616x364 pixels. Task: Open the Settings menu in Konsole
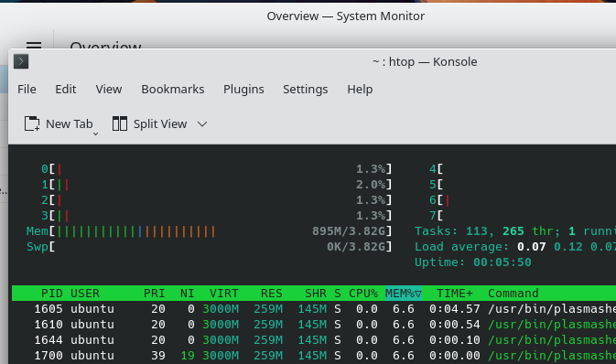tap(305, 89)
